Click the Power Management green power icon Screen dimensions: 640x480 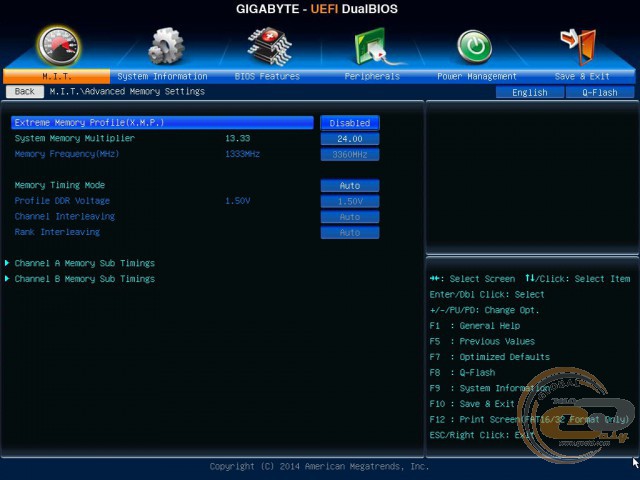pos(474,47)
